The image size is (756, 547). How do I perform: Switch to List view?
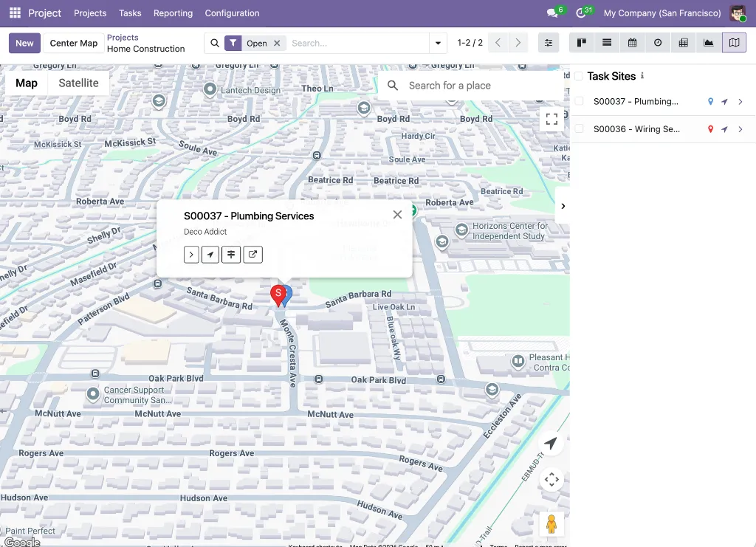(x=607, y=43)
